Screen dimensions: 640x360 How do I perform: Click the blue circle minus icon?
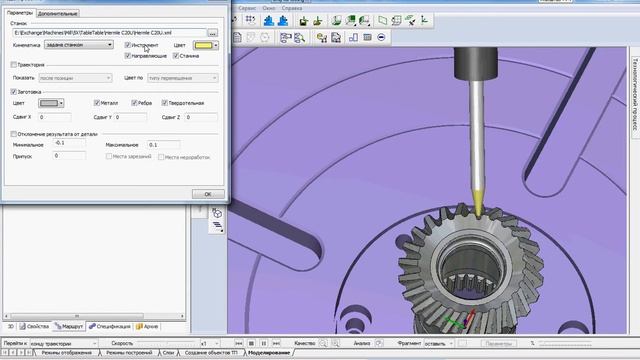coord(381,38)
